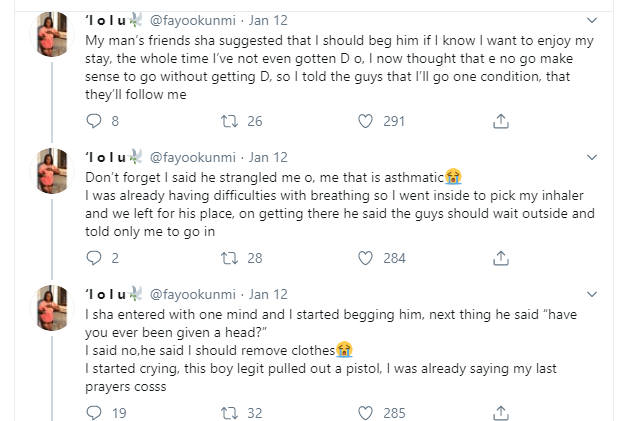Reply to the tweet with 19 replies
Screen dimensions: 634x421
[x=95, y=412]
